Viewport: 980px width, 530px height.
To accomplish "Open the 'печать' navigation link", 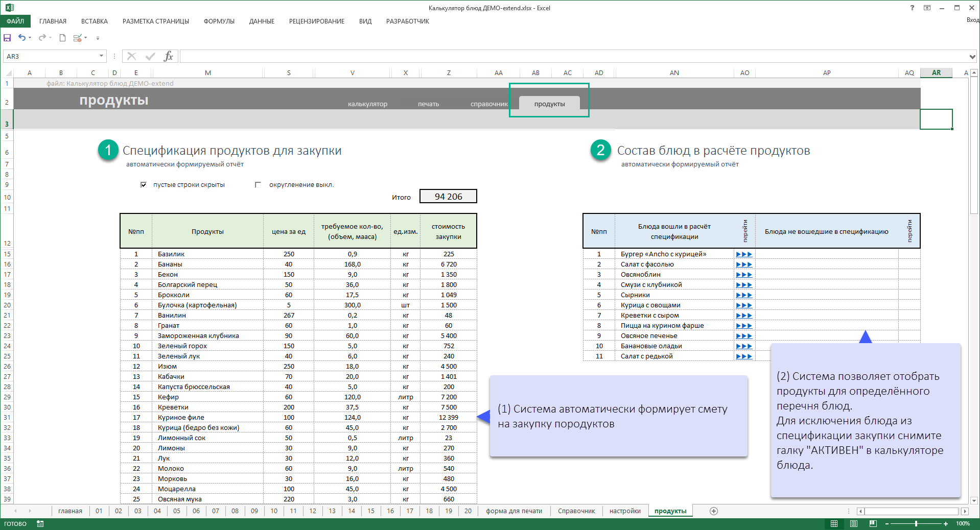I will (428, 104).
